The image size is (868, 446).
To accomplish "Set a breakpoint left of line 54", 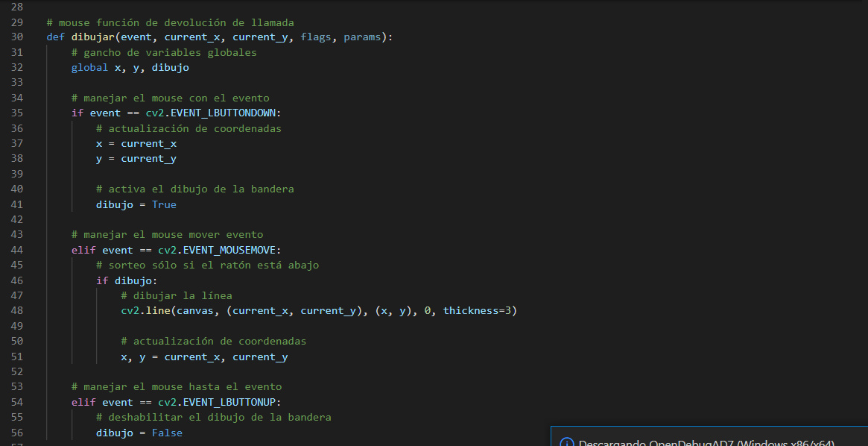I will tap(34, 401).
